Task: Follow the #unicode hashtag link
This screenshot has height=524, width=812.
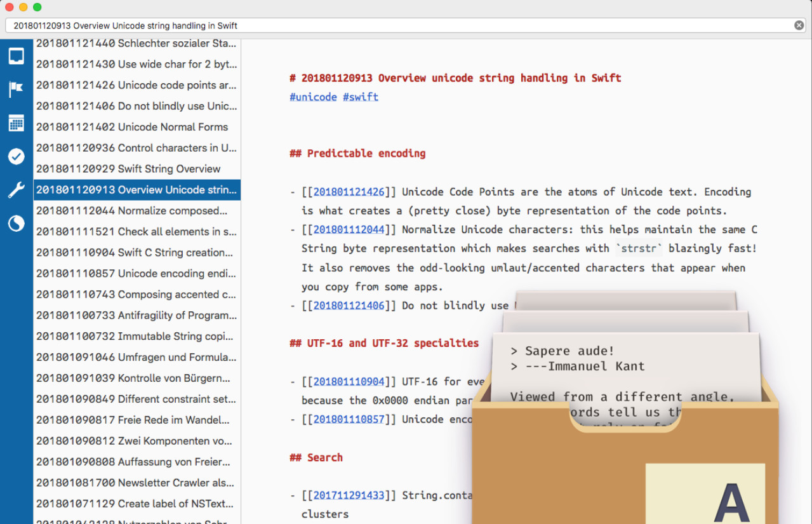Action: 313,97
